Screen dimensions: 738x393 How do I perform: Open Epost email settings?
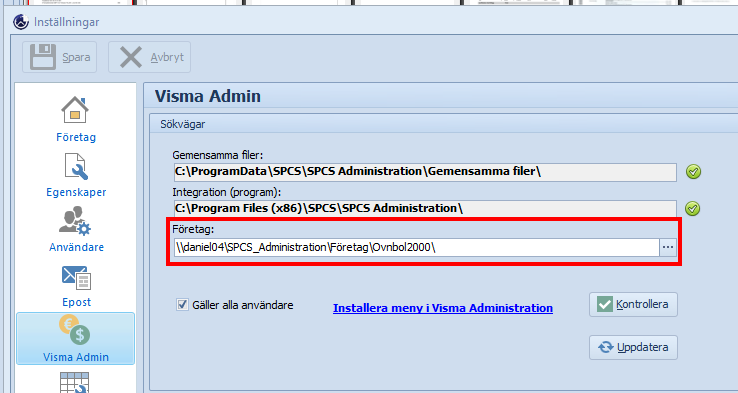pyautogui.click(x=76, y=286)
